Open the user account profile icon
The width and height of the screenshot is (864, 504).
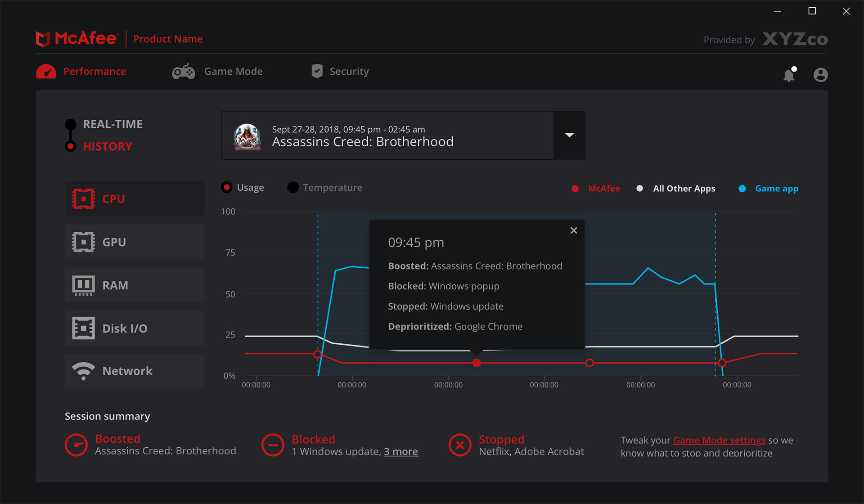(x=820, y=75)
